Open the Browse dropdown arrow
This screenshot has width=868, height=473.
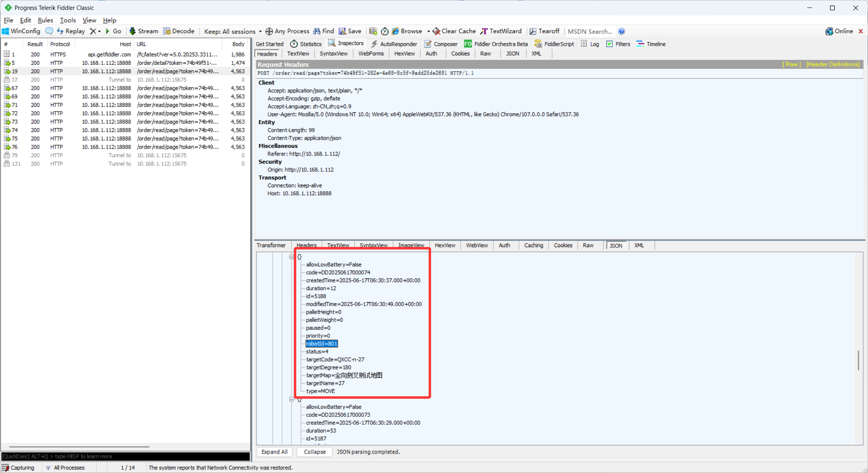click(x=428, y=31)
